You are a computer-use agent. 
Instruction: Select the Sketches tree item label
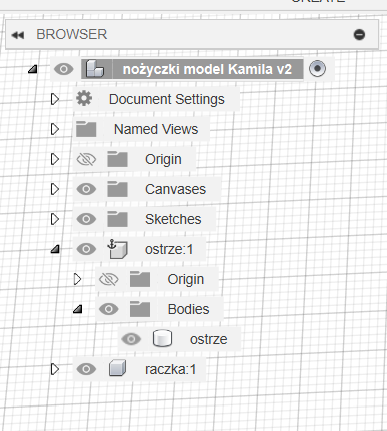tap(173, 219)
